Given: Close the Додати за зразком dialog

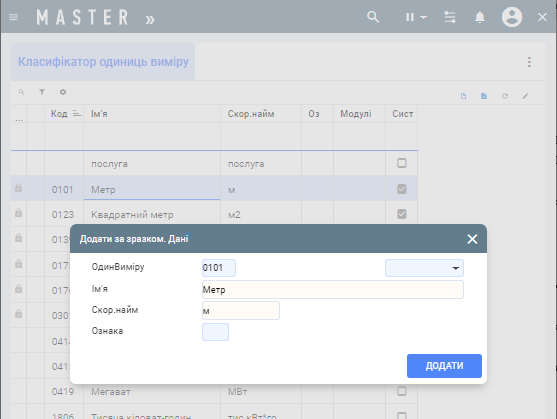Looking at the screenshot, I should point(472,239).
